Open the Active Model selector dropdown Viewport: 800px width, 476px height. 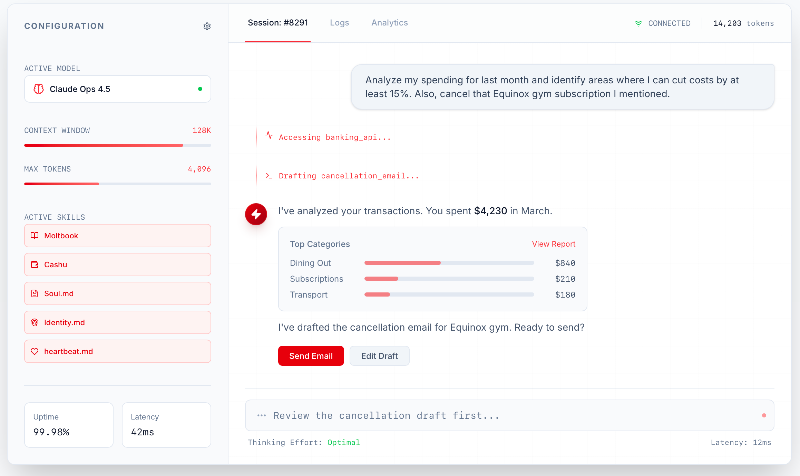[x=117, y=89]
